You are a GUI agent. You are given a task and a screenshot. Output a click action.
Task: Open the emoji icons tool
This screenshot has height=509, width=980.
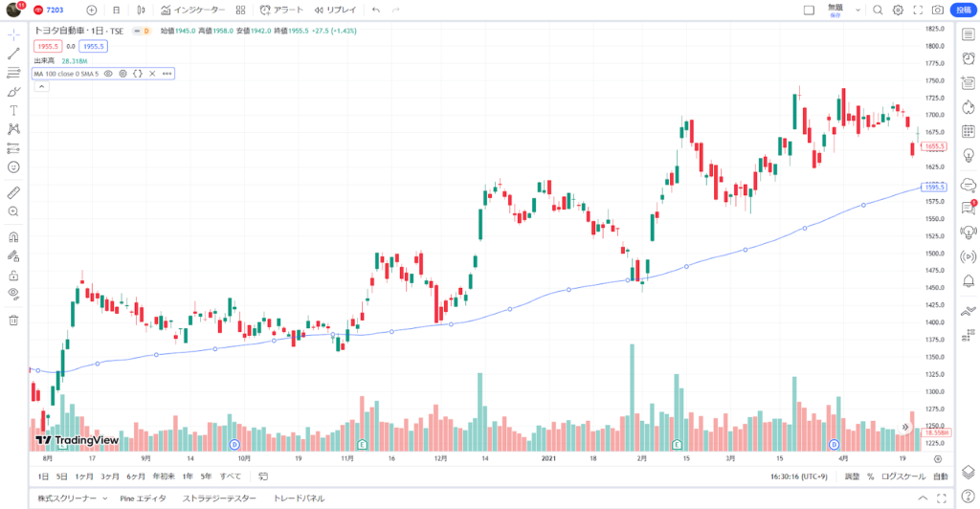pos(13,166)
